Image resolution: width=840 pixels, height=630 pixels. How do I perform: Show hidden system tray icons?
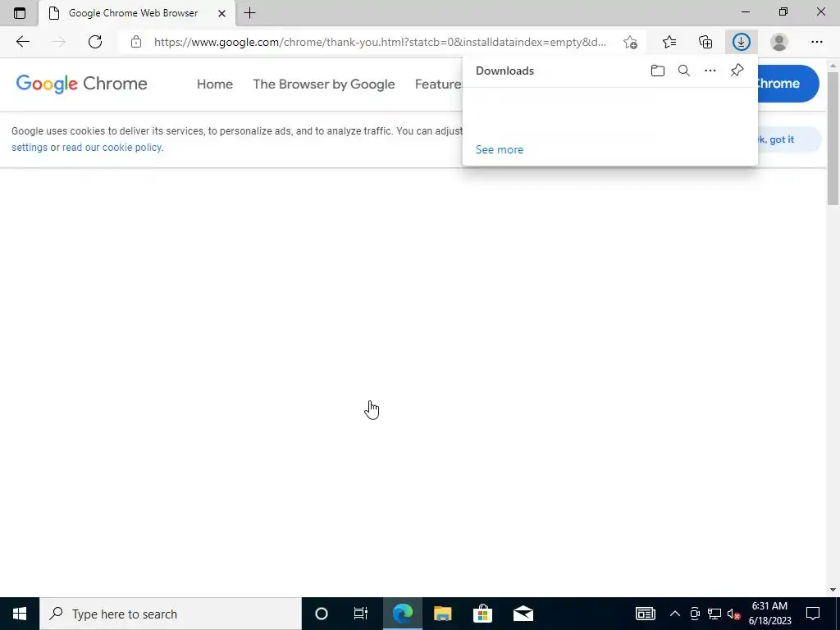click(675, 614)
